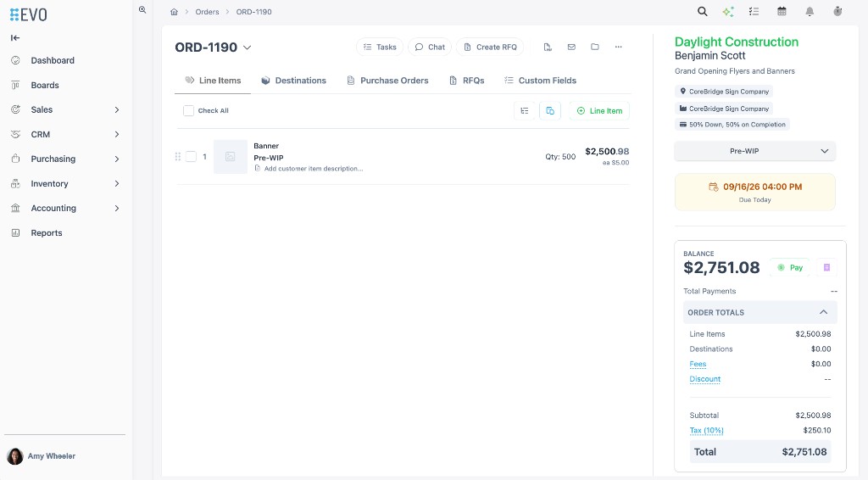868x480 pixels.
Task: Open the task list icon in top bar
Action: pyautogui.click(x=754, y=11)
